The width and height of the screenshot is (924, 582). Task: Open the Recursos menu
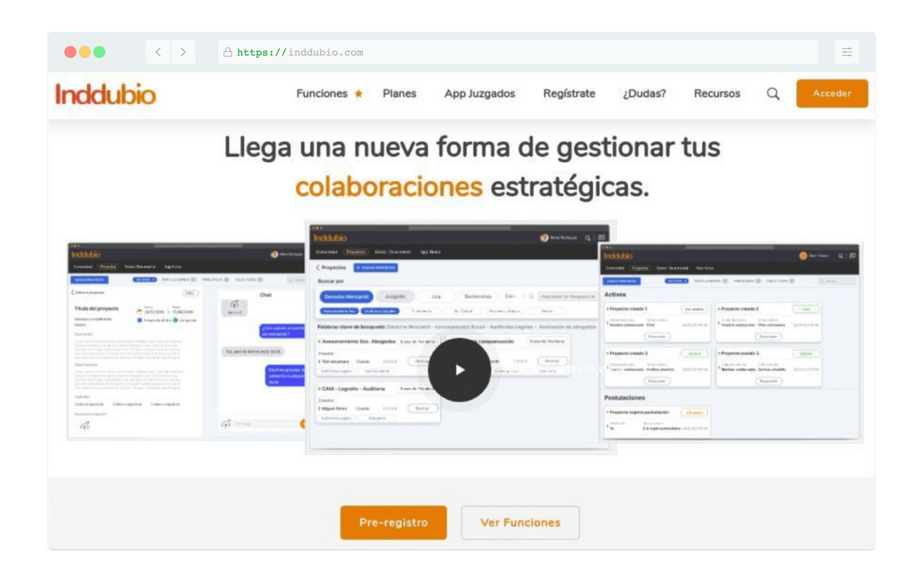[x=717, y=94]
